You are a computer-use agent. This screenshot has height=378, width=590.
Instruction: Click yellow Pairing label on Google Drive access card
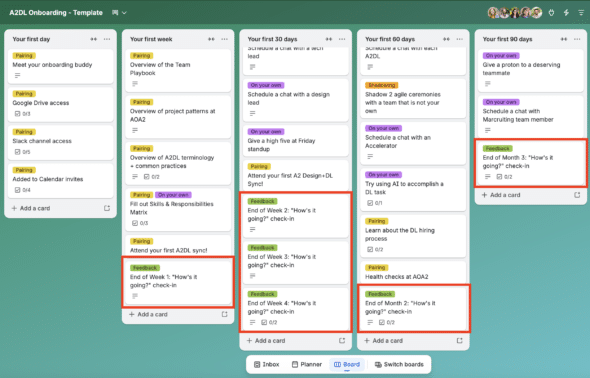pos(24,94)
